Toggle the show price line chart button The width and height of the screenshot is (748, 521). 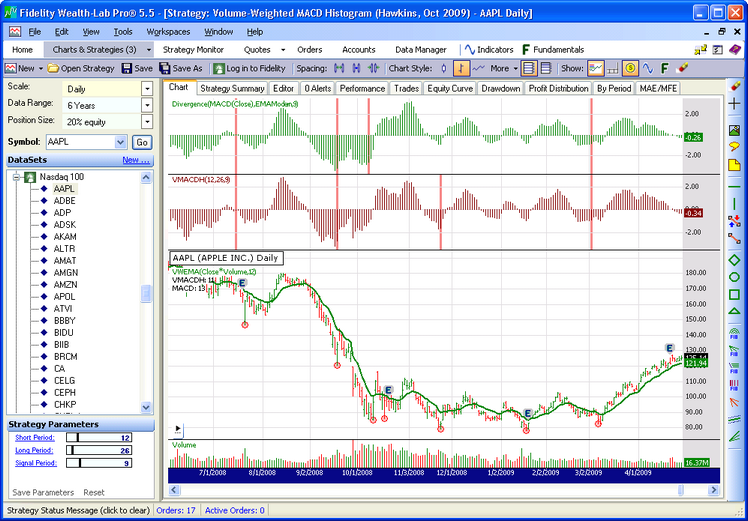pyautogui.click(x=596, y=68)
